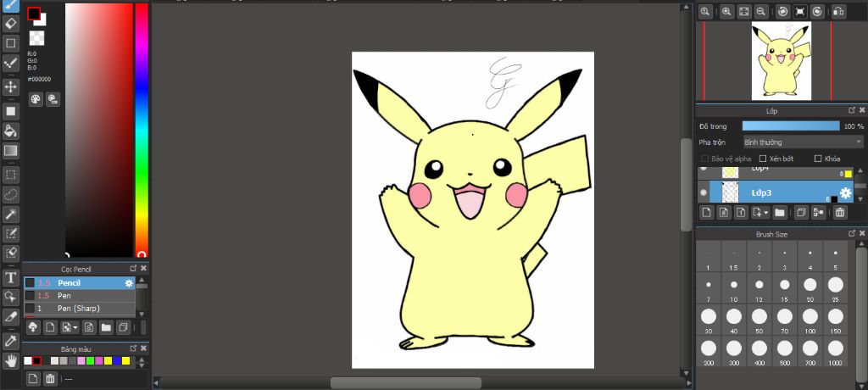
Task: Duplicate the current layer
Action: point(800,212)
